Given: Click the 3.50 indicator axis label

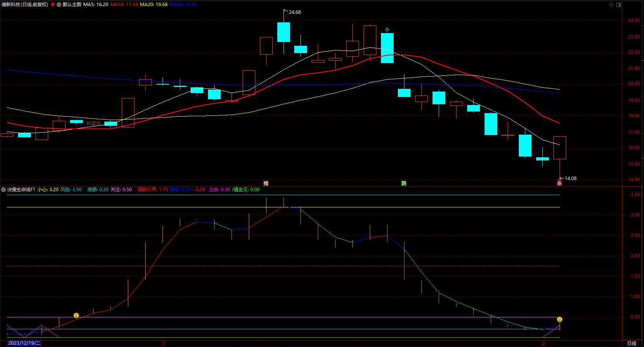Looking at the screenshot, I should [635, 195].
